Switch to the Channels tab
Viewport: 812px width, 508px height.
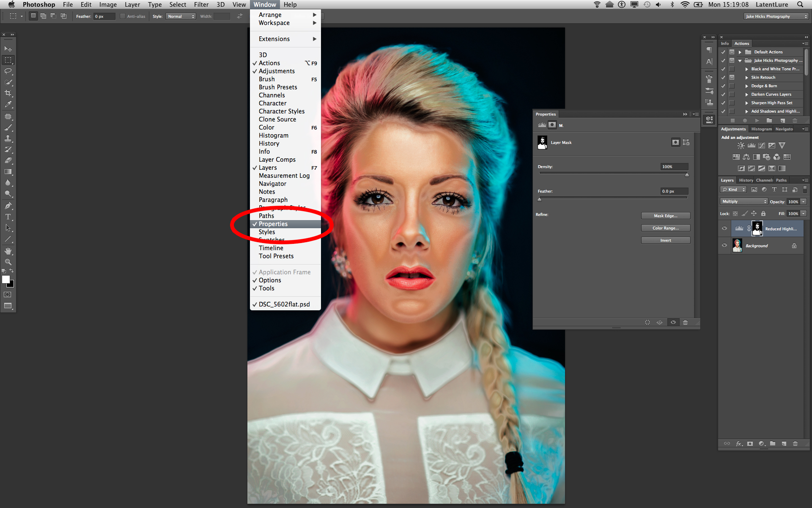766,179
